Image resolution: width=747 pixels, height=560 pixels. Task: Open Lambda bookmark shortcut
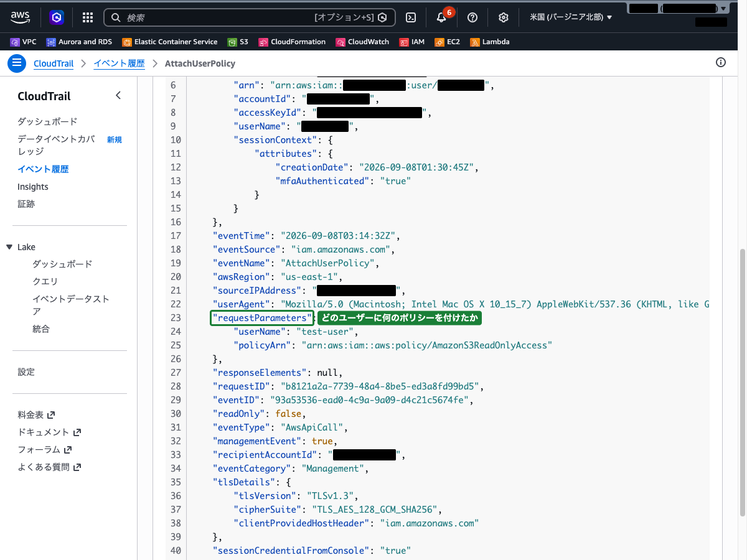click(490, 42)
